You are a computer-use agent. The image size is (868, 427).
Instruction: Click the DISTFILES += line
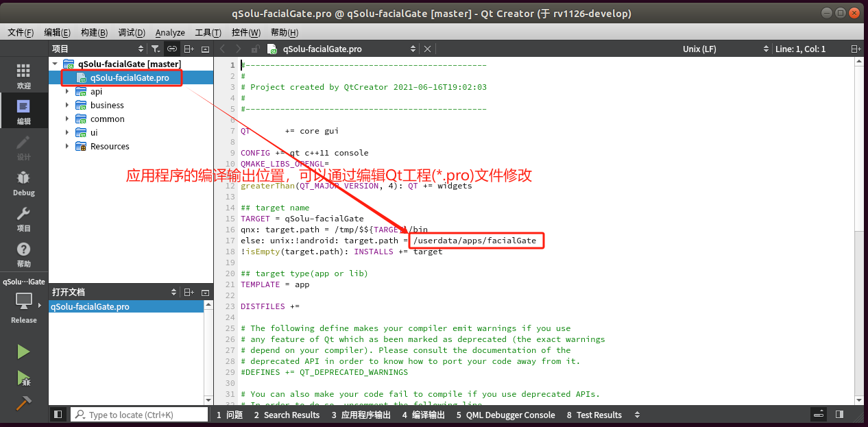(269, 306)
